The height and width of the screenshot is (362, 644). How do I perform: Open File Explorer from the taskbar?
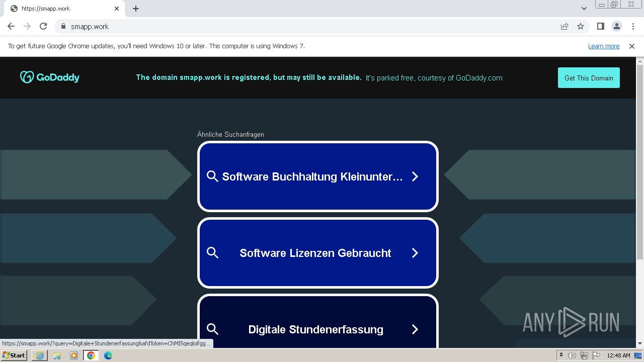click(x=57, y=355)
